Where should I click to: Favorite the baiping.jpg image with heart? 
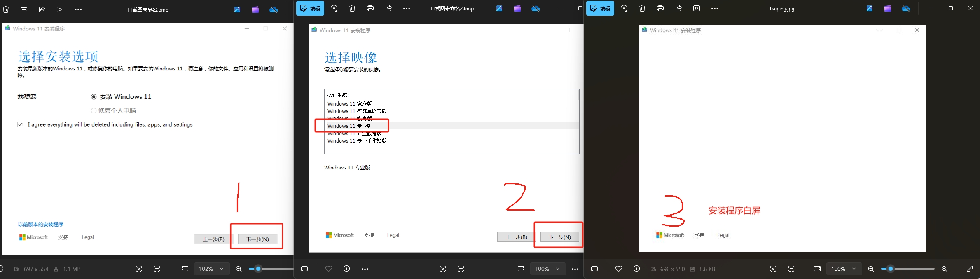point(619,269)
